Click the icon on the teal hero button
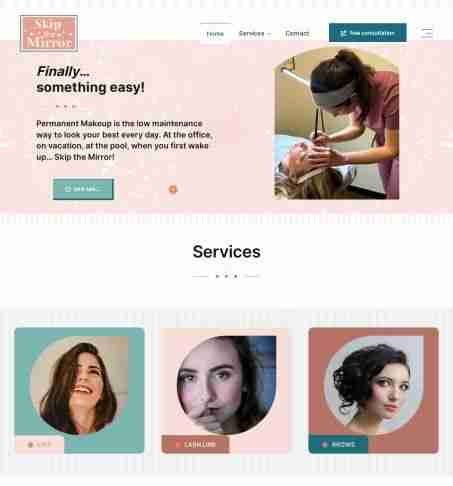The width and height of the screenshot is (453, 486). 68,189
